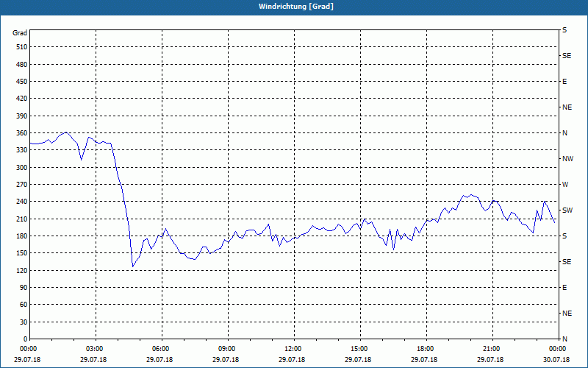The image size is (588, 368).
Task: Click the 09:00 time axis label
Action: [x=228, y=348]
